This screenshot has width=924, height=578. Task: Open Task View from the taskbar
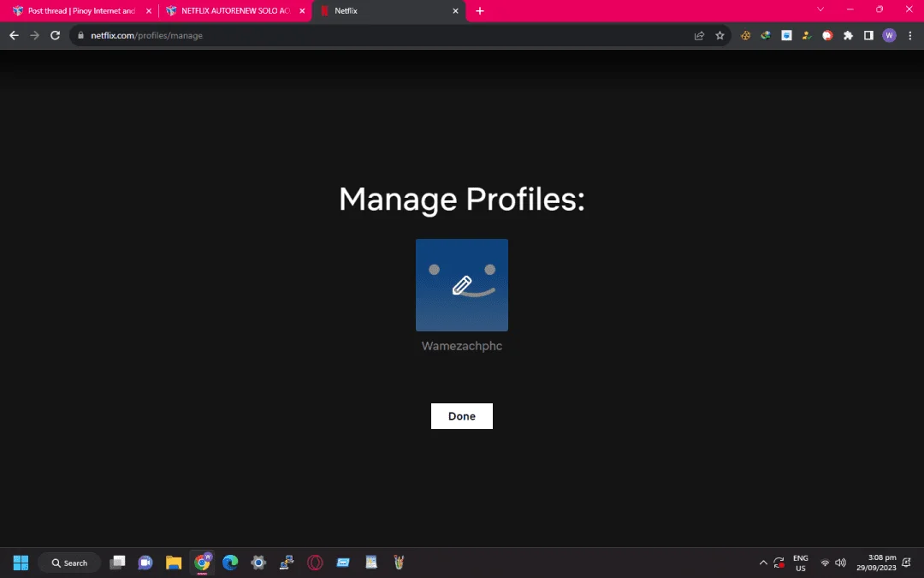[x=117, y=563]
